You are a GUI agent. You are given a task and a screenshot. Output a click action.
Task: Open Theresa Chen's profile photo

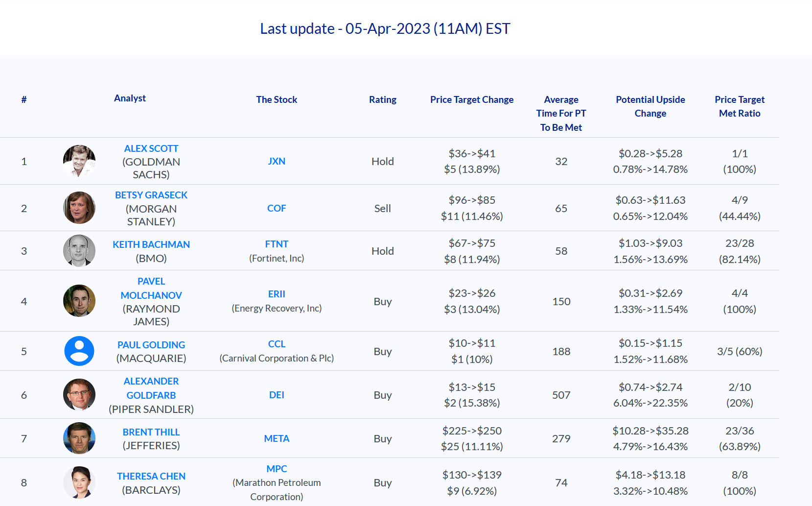[x=79, y=482]
